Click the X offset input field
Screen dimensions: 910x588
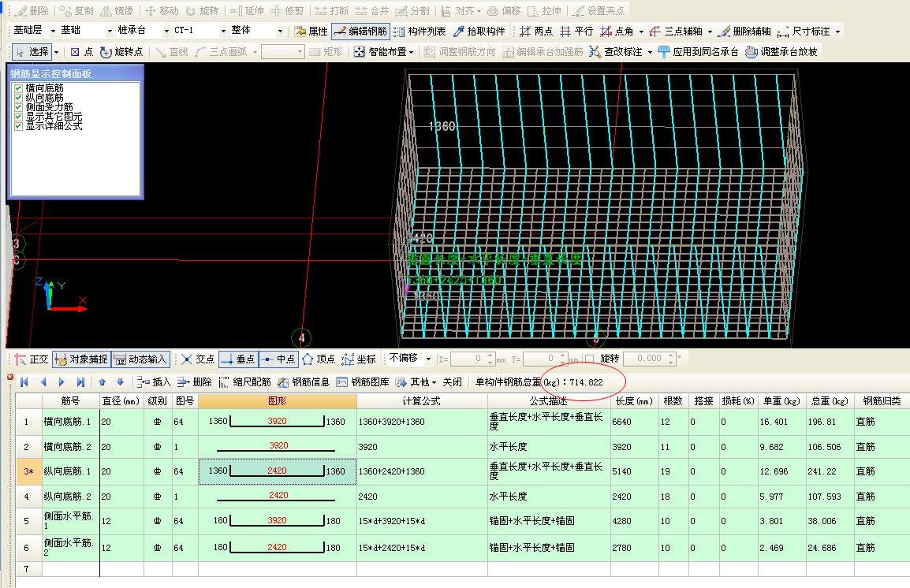click(468, 359)
